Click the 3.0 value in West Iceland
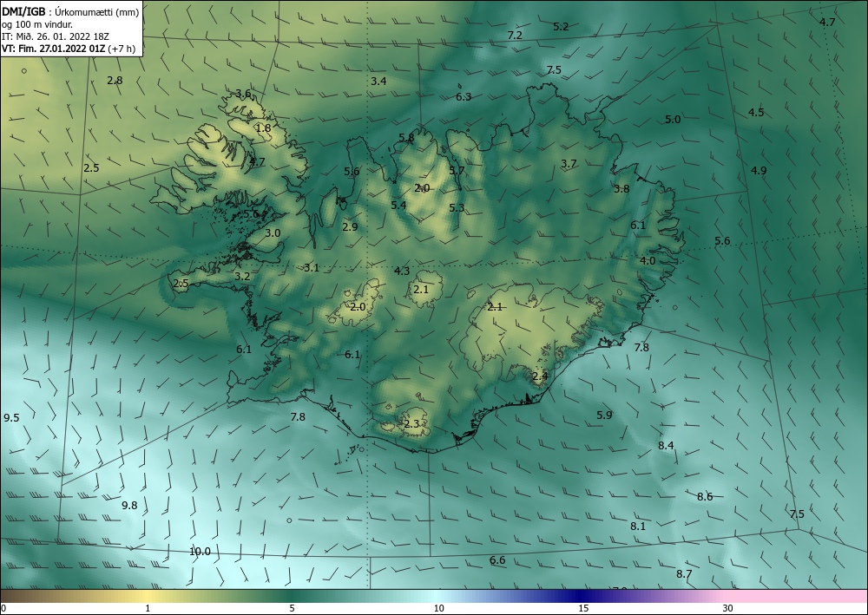Viewport: 868px width, 615px height. coord(273,233)
